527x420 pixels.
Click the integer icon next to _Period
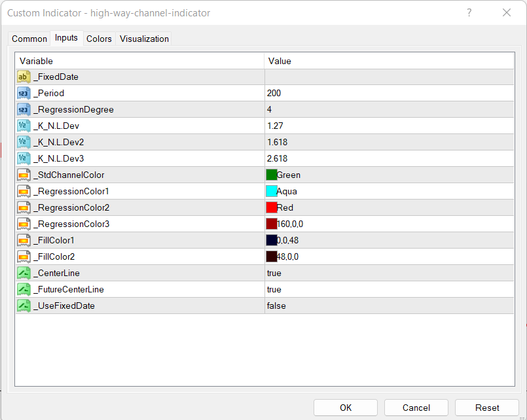pyautogui.click(x=24, y=94)
